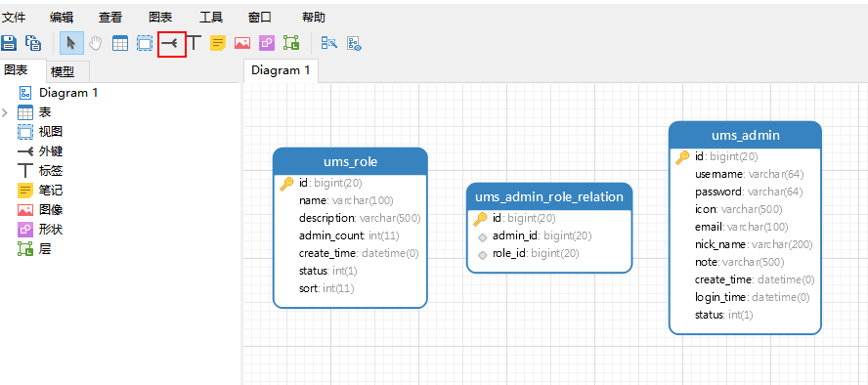This screenshot has width=868, height=385.
Task: Open the 文件 menu
Action: (14, 18)
